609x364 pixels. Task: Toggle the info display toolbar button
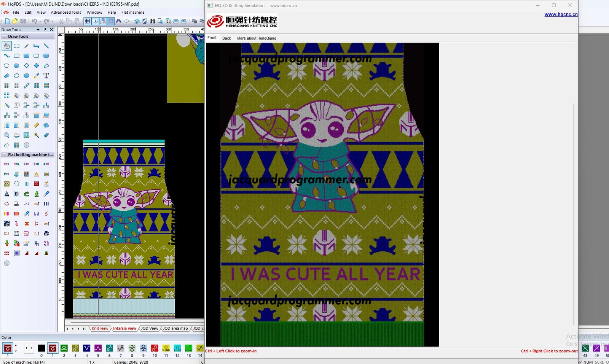click(95, 21)
